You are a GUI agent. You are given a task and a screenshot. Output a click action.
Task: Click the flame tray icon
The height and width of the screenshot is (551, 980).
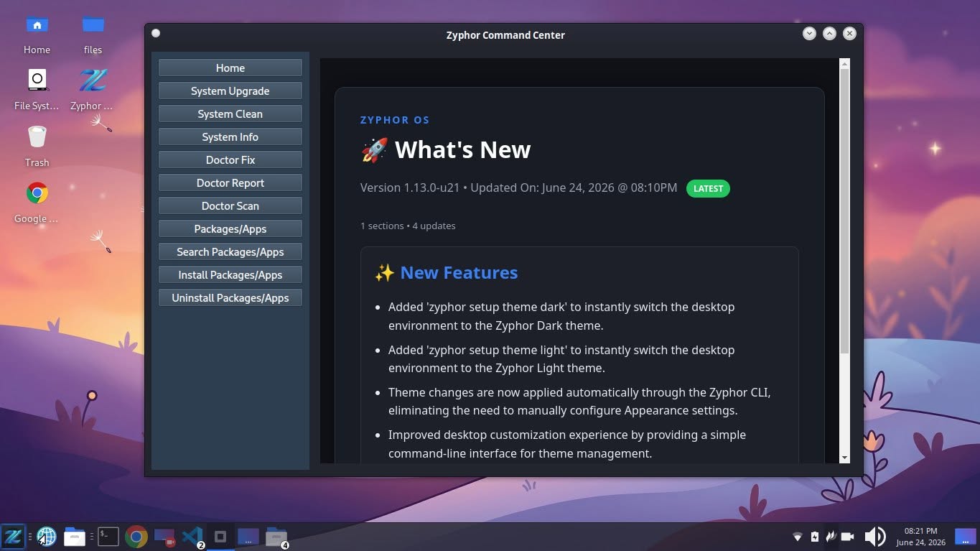[831, 537]
